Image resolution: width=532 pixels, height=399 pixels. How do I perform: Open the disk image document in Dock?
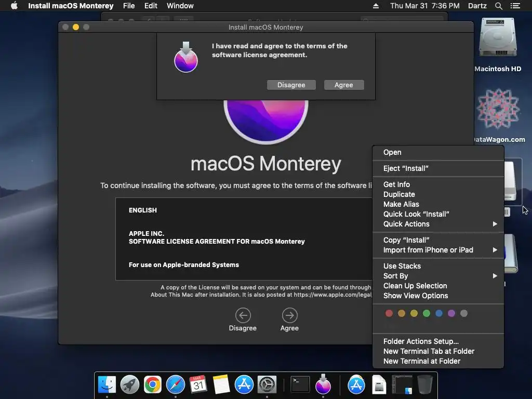[379, 384]
